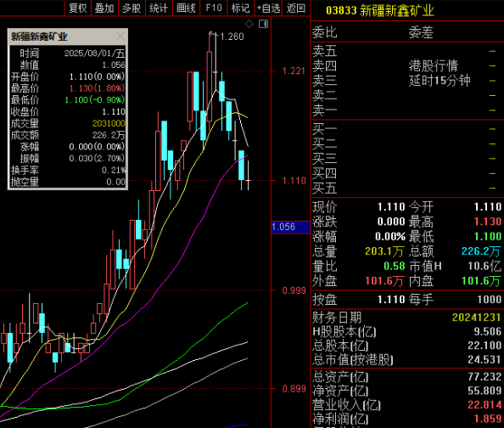Click 市值H 10.6亿 value
The height and width of the screenshot is (428, 504).
tap(484, 266)
